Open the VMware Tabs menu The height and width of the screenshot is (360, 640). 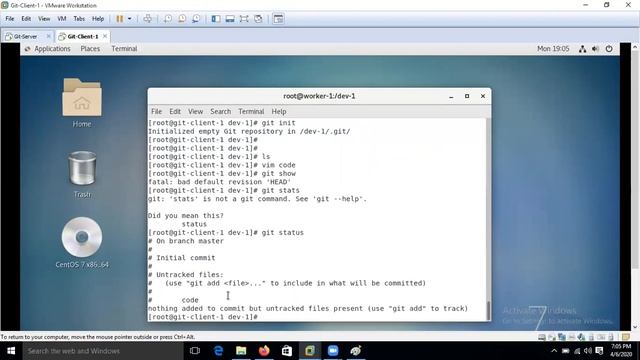[x=79, y=19]
